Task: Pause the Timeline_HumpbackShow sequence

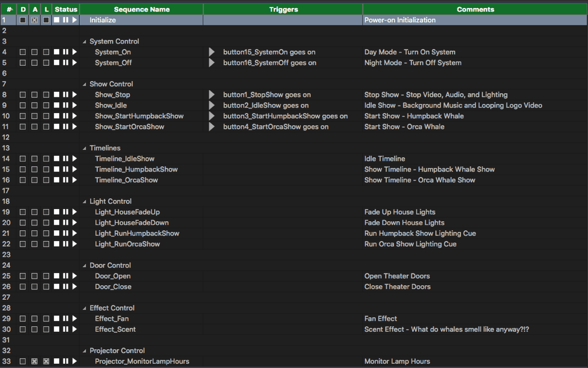Action: (x=66, y=169)
